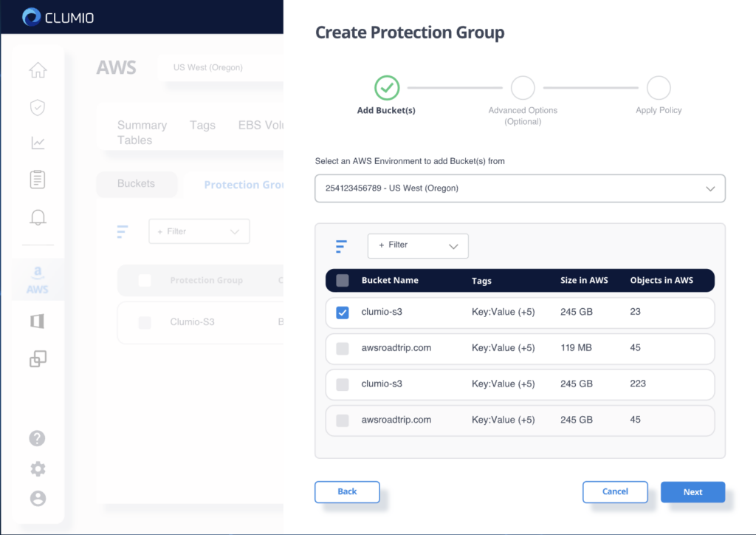The height and width of the screenshot is (535, 756).
Task: Click the Cancel button
Action: [615, 491]
